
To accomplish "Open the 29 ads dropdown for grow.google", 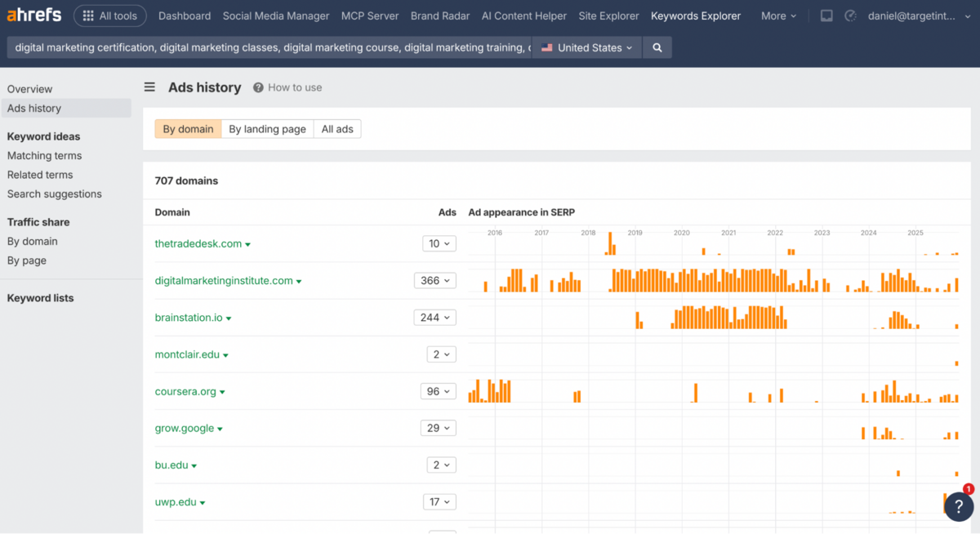I will point(439,428).
